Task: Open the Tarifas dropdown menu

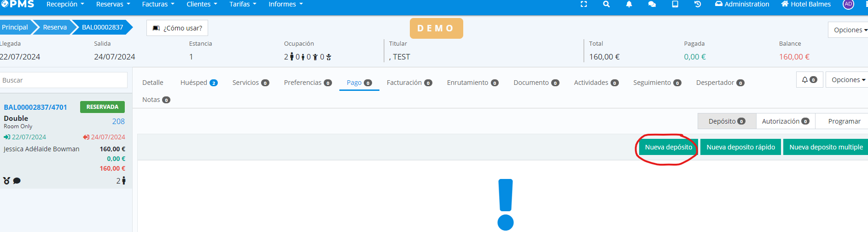Action: pyautogui.click(x=243, y=4)
